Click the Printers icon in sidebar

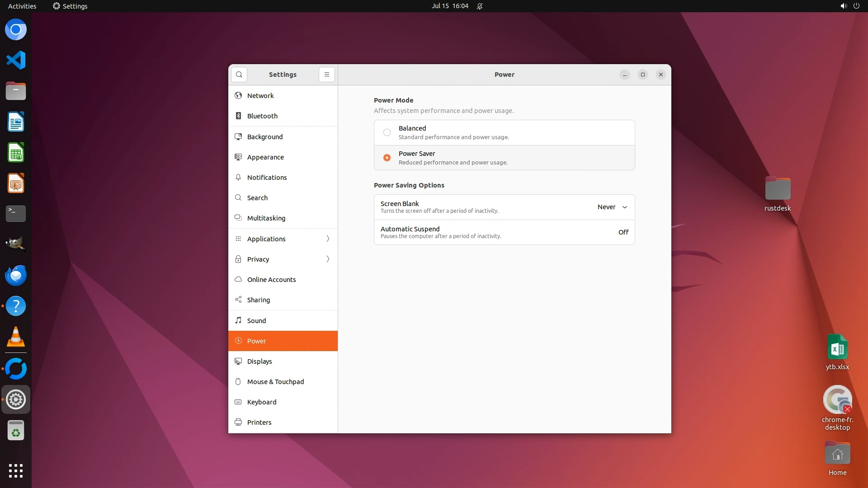238,422
